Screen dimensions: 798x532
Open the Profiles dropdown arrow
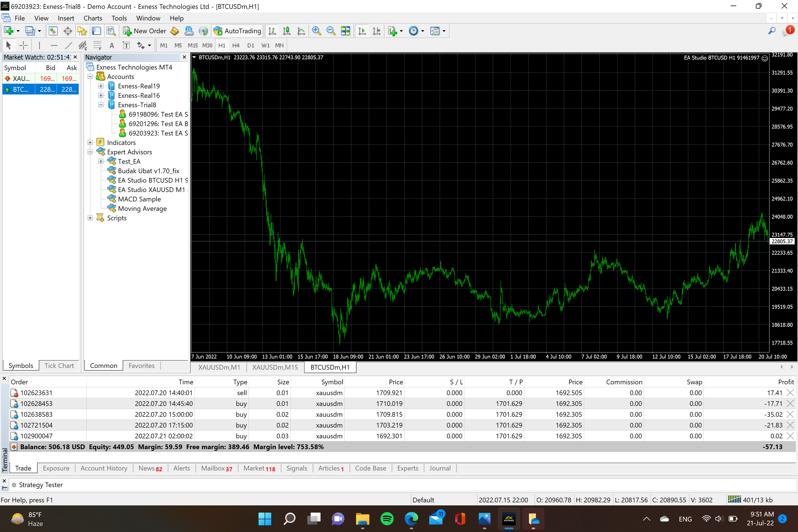point(39,31)
